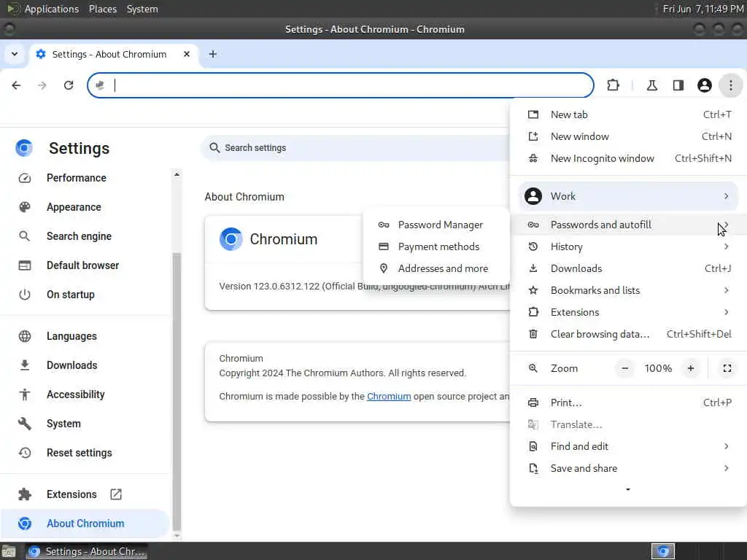Open Appearance settings section
This screenshot has height=560, width=747.
click(74, 207)
